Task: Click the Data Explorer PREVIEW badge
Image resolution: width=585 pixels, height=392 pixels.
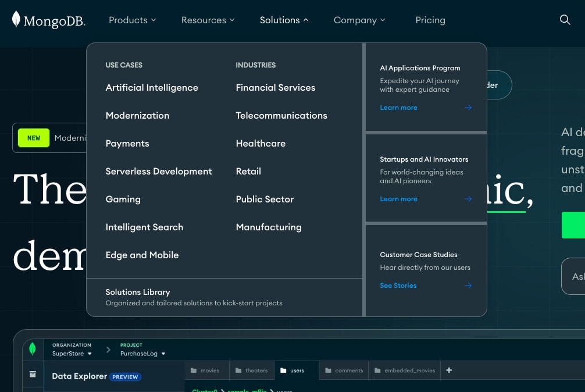Action: pos(125,377)
